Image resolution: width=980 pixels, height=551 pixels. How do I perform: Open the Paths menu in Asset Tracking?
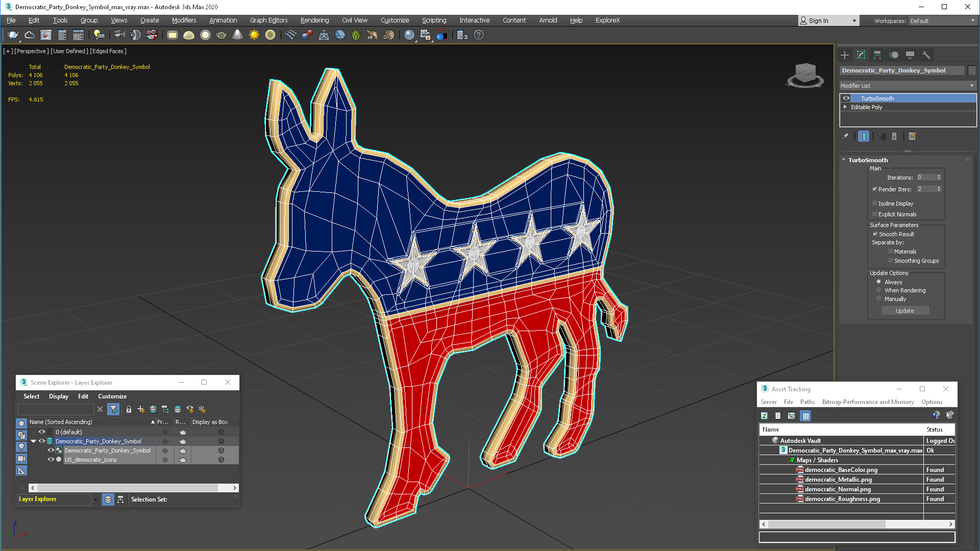pos(807,402)
